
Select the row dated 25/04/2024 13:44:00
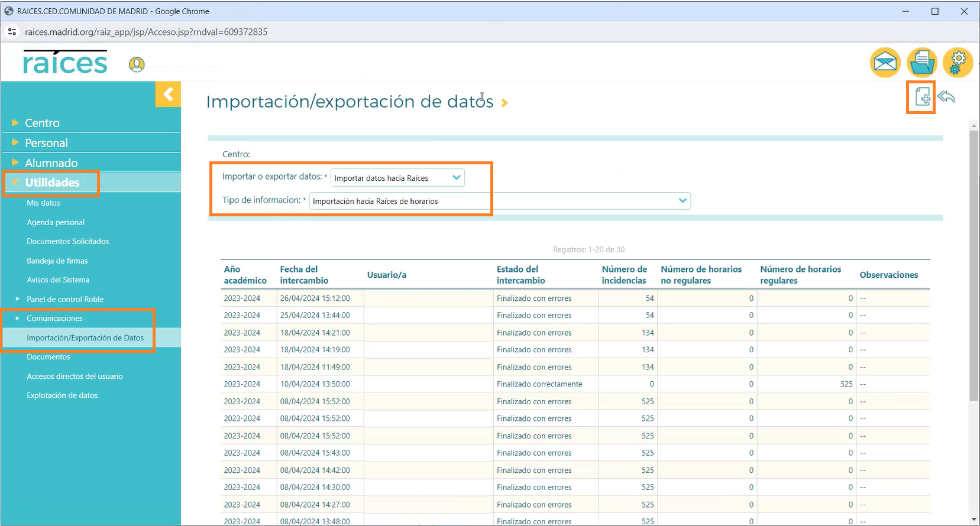(575, 315)
